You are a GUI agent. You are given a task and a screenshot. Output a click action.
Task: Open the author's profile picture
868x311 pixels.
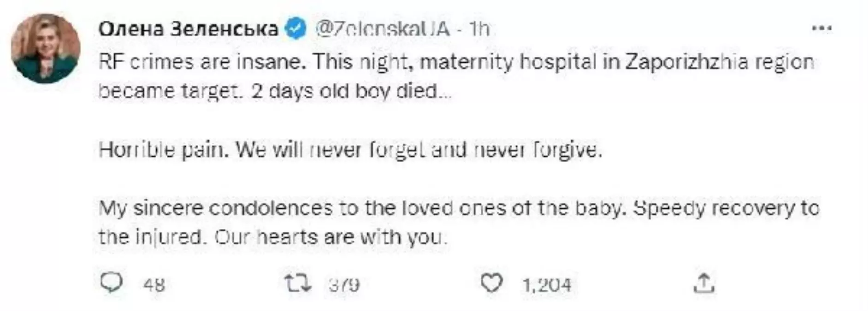click(46, 48)
